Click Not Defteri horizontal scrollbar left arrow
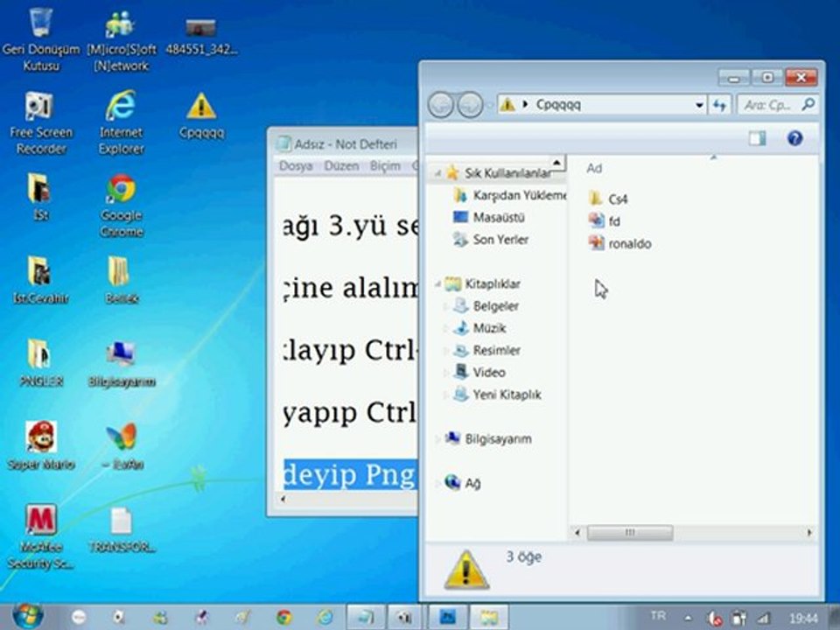This screenshot has height=630, width=840. pyautogui.click(x=283, y=499)
